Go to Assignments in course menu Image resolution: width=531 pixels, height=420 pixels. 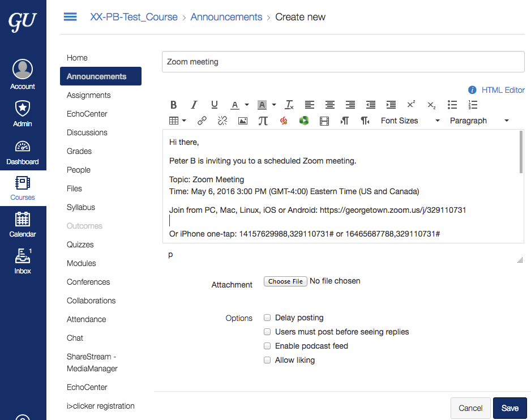(89, 95)
